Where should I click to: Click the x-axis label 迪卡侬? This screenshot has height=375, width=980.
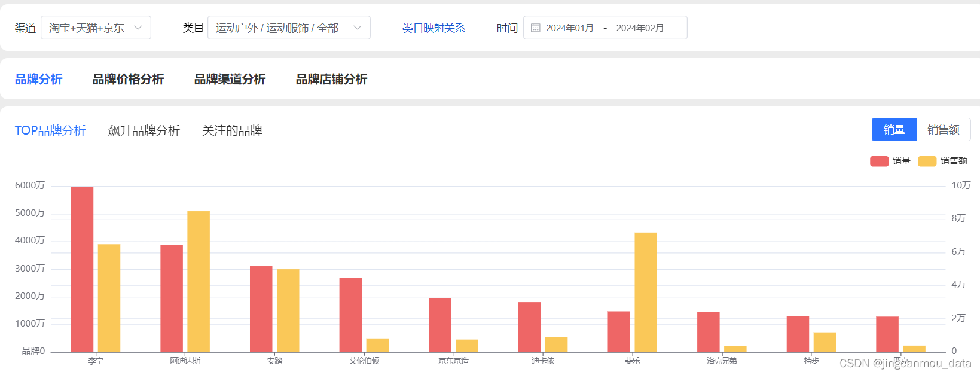[x=543, y=361]
